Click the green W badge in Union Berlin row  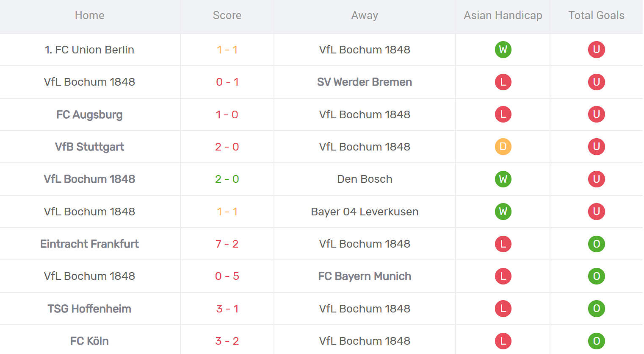(x=503, y=50)
